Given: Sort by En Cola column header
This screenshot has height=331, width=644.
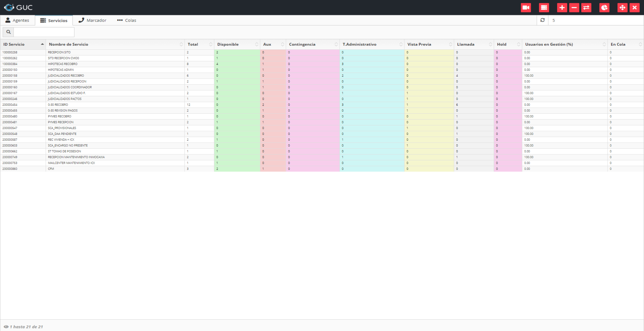Looking at the screenshot, I should click(x=626, y=44).
